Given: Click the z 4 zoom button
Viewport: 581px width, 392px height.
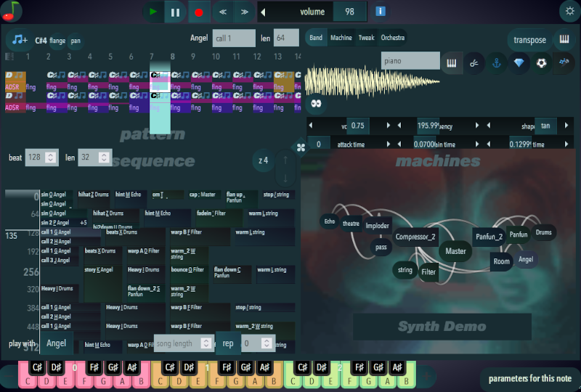Looking at the screenshot, I should (x=263, y=160).
